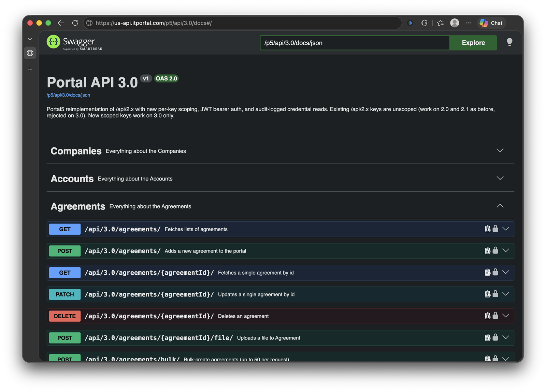This screenshot has height=392, width=546.
Task: Click the Swagger logo
Action: point(74,42)
